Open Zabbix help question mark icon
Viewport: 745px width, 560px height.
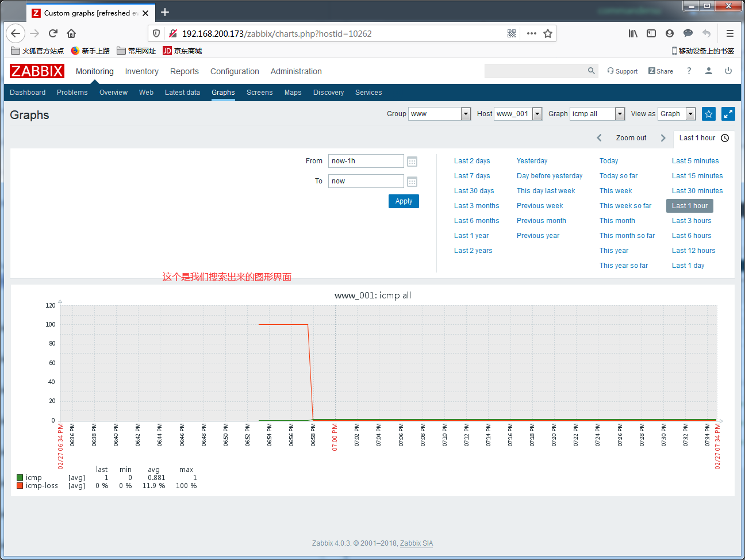coord(689,71)
